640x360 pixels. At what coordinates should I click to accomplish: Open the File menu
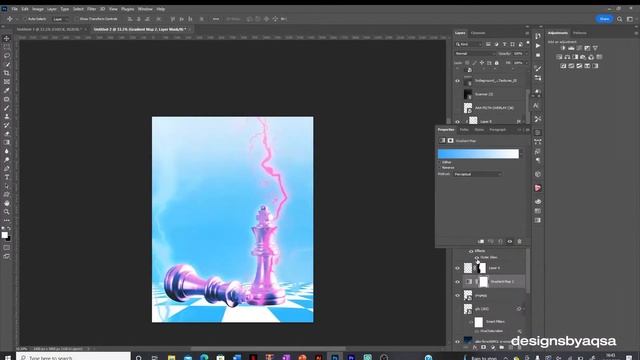15,9
